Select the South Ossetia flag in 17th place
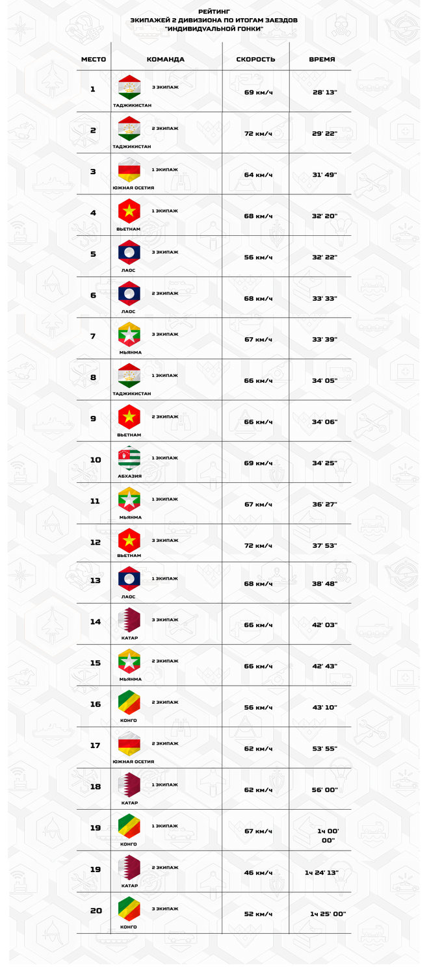The width and height of the screenshot is (429, 980). coord(129,744)
